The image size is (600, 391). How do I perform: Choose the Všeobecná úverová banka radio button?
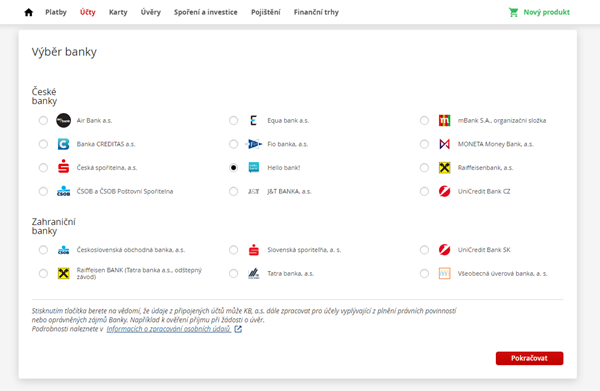424,274
